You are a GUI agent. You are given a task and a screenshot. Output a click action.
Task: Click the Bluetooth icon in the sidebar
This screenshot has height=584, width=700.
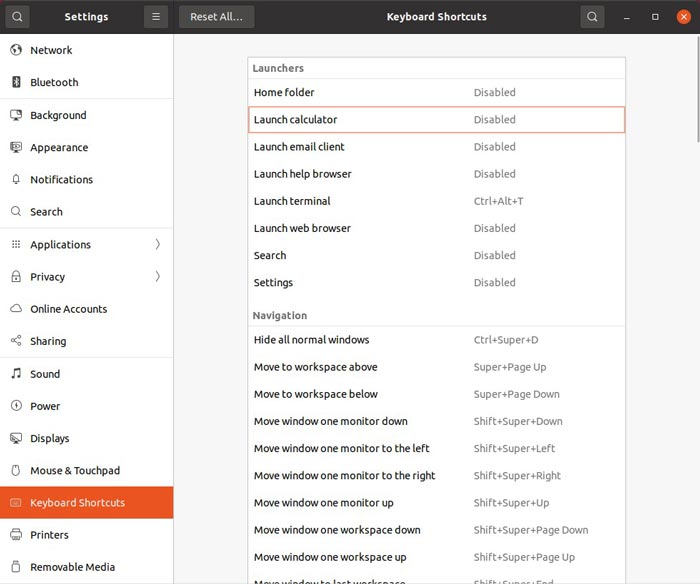(16, 82)
